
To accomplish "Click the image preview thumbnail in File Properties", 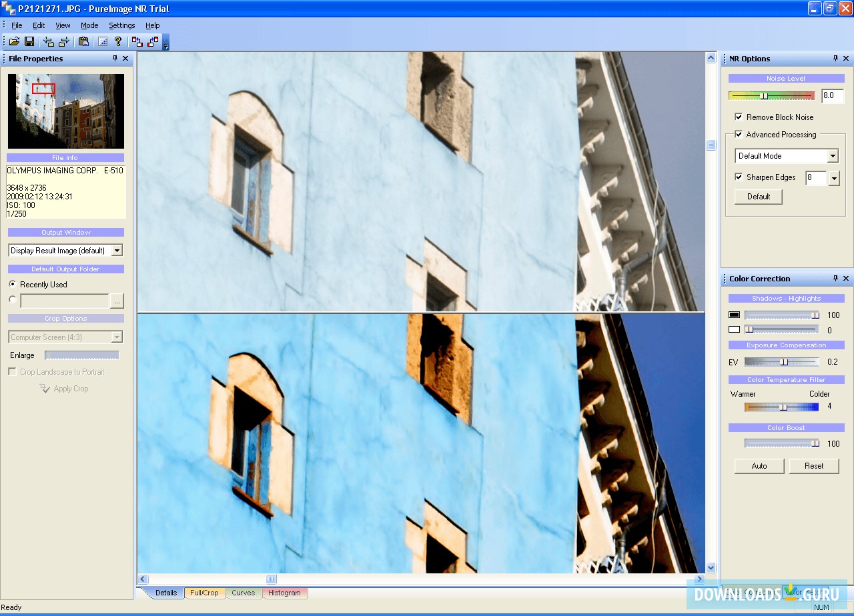I will [65, 111].
